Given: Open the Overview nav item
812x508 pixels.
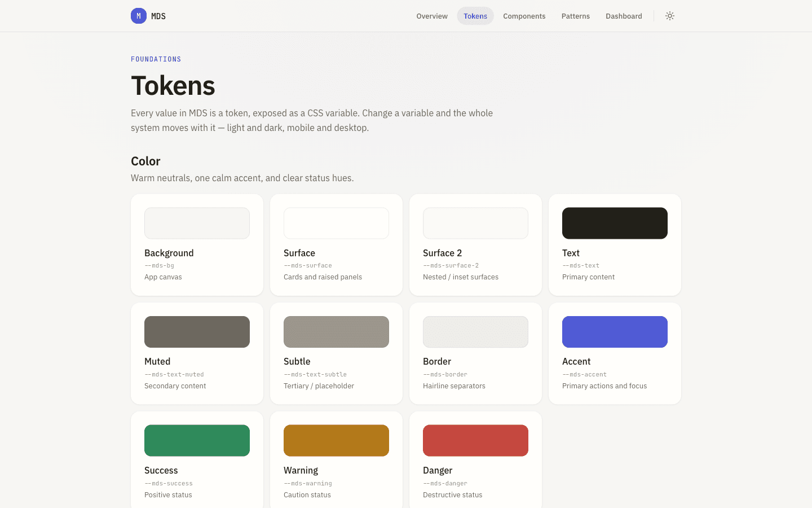Looking at the screenshot, I should click(x=432, y=16).
